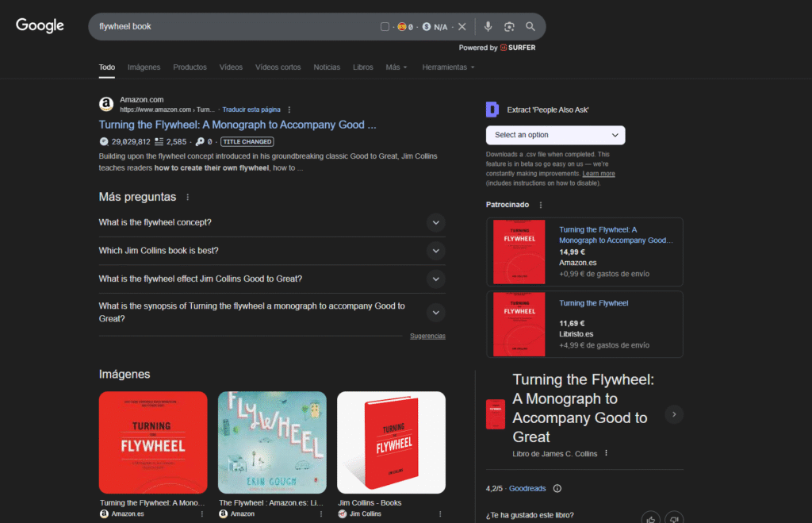Click the 'Traducir esta página' link

point(251,110)
